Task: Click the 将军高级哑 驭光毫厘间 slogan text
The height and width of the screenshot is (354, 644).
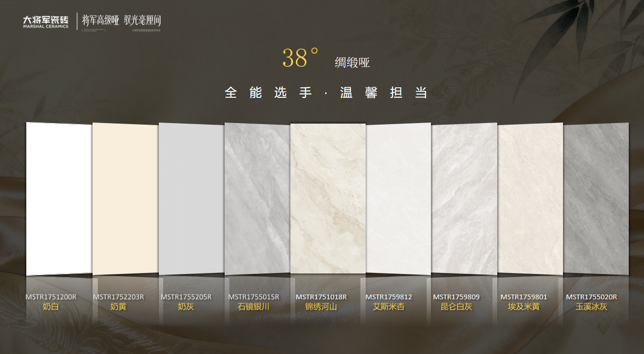Action: [121, 21]
